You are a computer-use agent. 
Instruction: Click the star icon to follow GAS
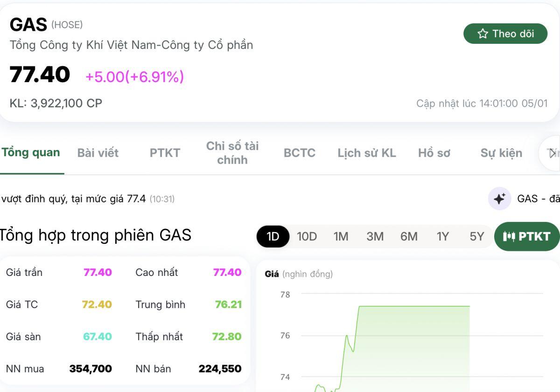pos(482,33)
